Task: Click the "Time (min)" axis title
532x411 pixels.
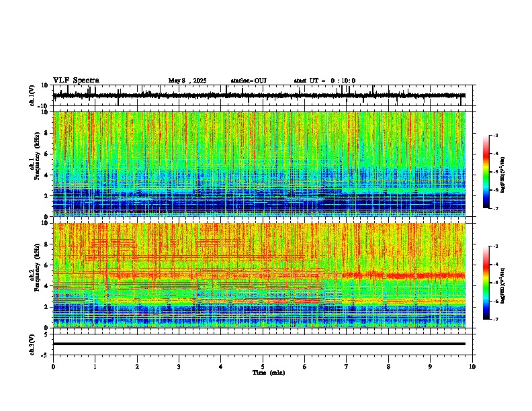Action: tap(269, 373)
